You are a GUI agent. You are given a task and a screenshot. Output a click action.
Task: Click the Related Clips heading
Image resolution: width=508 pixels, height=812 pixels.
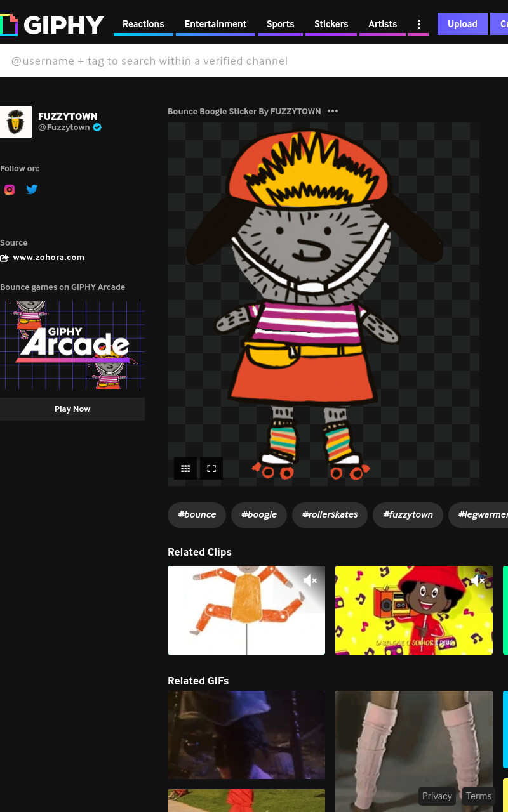click(199, 552)
